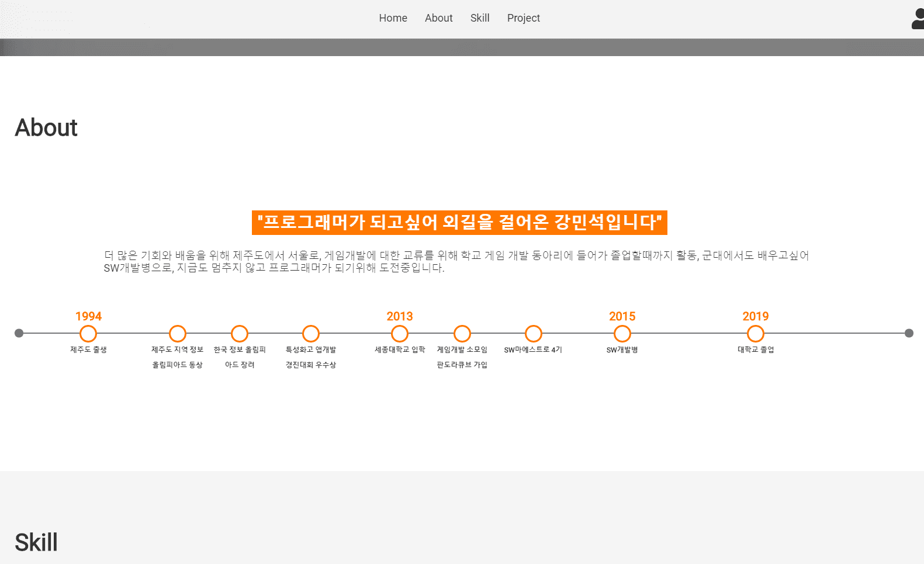Click the 제주도 출생 caption

tap(88, 350)
